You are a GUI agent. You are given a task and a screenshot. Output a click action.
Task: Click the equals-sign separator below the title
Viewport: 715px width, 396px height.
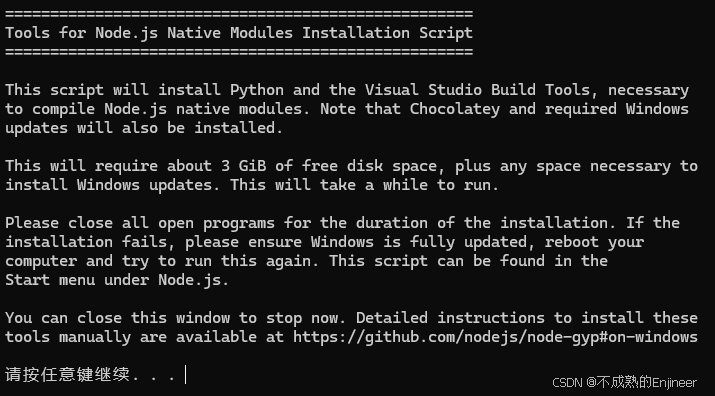click(239, 52)
